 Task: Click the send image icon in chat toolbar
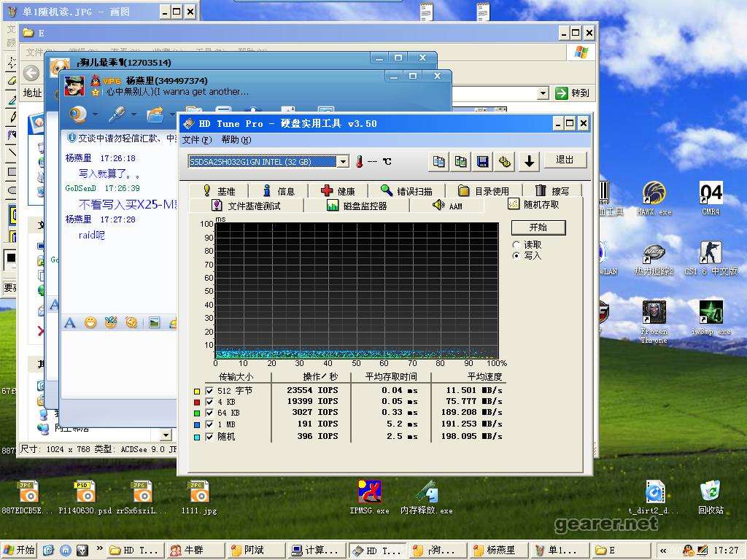pyautogui.click(x=155, y=323)
